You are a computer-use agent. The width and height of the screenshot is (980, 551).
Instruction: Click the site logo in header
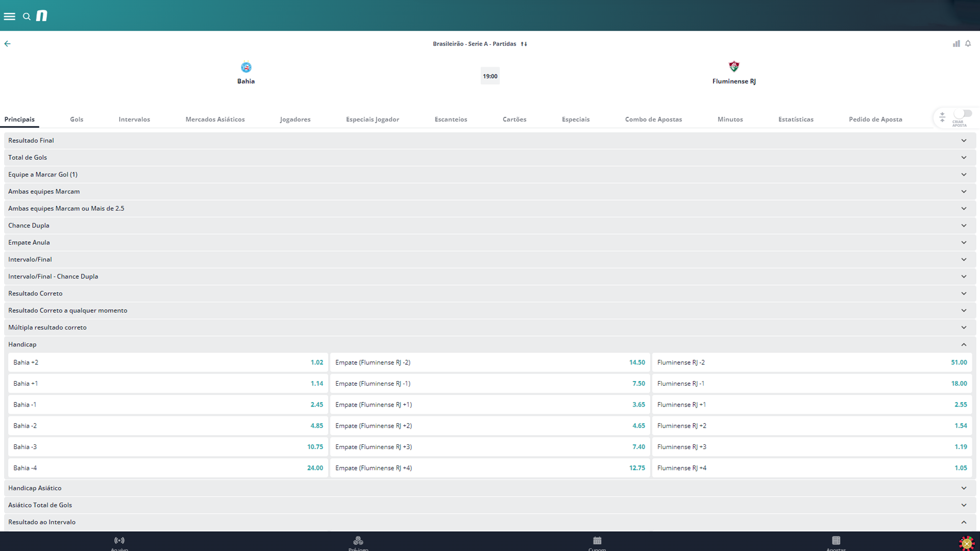click(42, 16)
